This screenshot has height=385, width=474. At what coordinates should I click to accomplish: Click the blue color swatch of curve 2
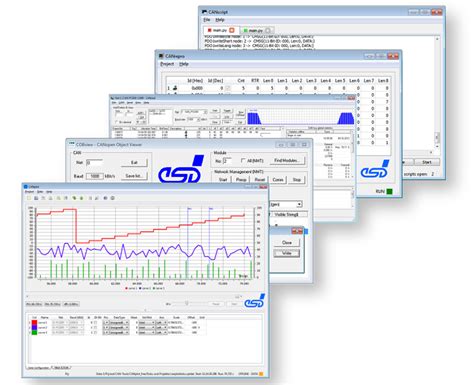click(x=34, y=328)
